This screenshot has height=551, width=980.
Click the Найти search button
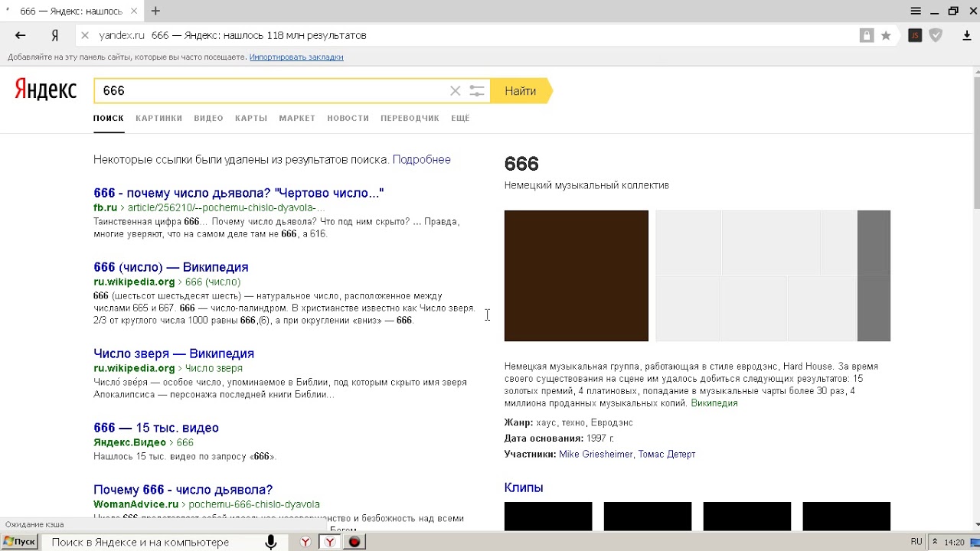(521, 91)
